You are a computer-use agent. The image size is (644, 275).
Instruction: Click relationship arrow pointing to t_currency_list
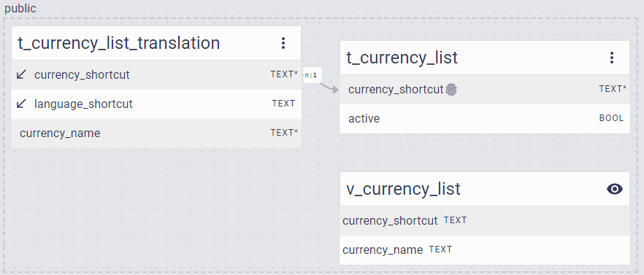pos(330,88)
